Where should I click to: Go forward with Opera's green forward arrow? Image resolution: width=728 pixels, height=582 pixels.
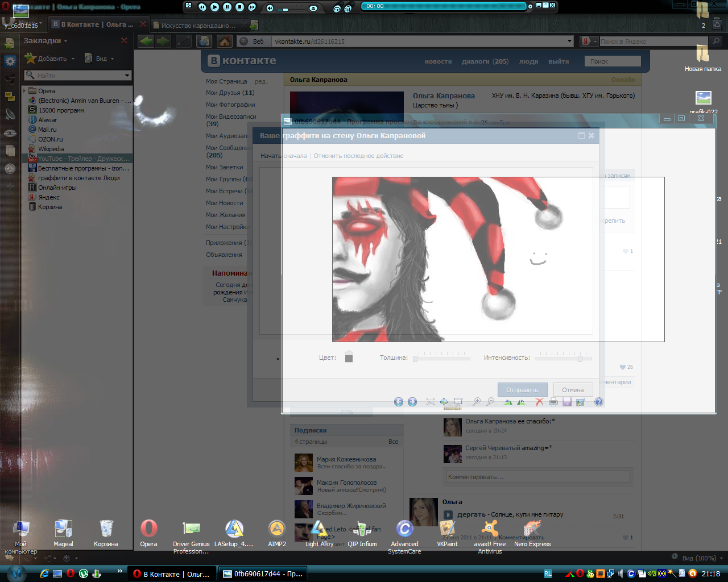(163, 41)
